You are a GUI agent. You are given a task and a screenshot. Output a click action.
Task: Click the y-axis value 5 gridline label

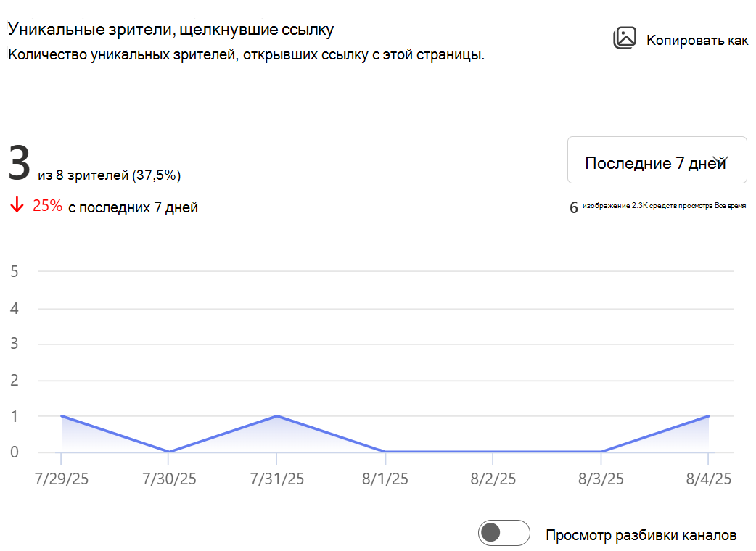pyautogui.click(x=15, y=271)
